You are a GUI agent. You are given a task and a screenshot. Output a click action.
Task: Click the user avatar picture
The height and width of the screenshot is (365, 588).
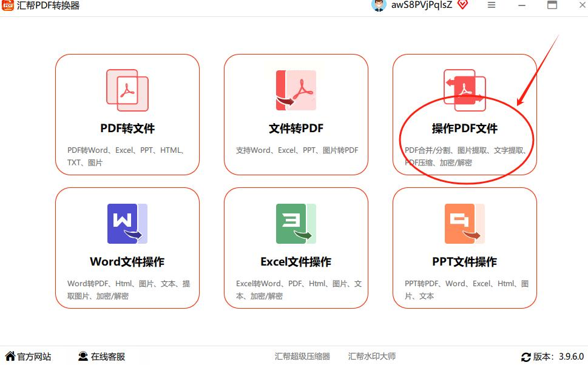coord(379,5)
